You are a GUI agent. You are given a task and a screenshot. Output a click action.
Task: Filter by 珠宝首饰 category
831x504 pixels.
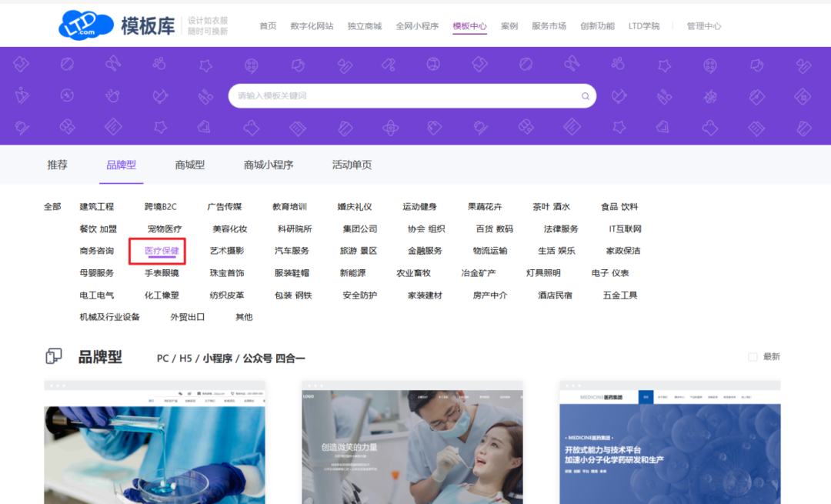[227, 273]
